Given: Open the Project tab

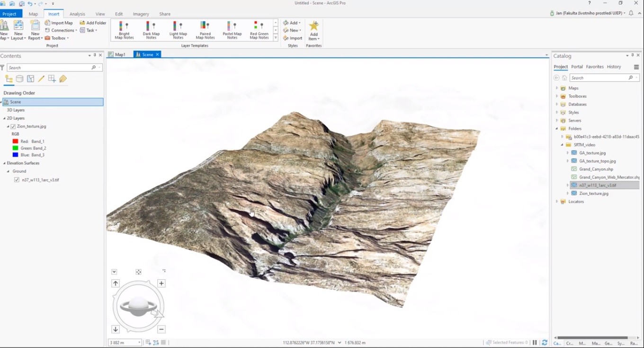Looking at the screenshot, I should [x=9, y=14].
